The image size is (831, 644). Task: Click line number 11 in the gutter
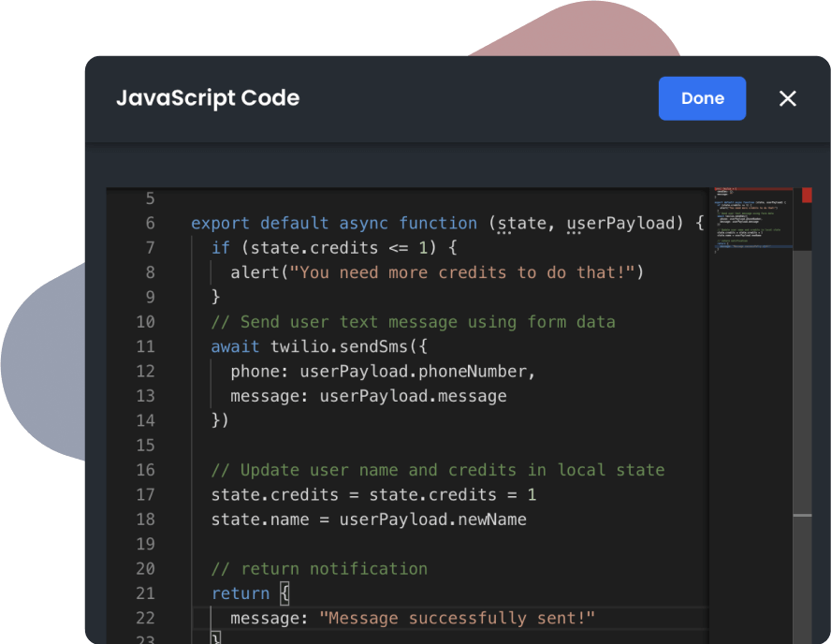(145, 346)
